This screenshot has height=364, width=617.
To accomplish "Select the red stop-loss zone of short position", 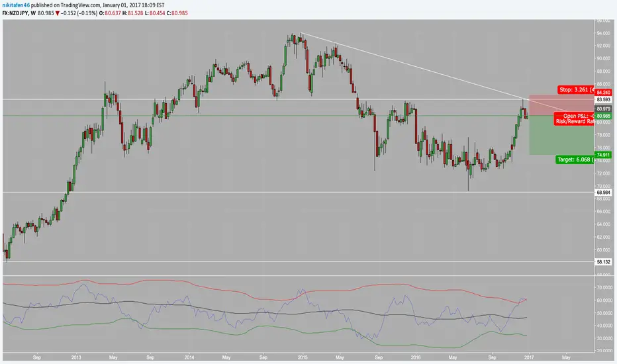I will (561, 105).
